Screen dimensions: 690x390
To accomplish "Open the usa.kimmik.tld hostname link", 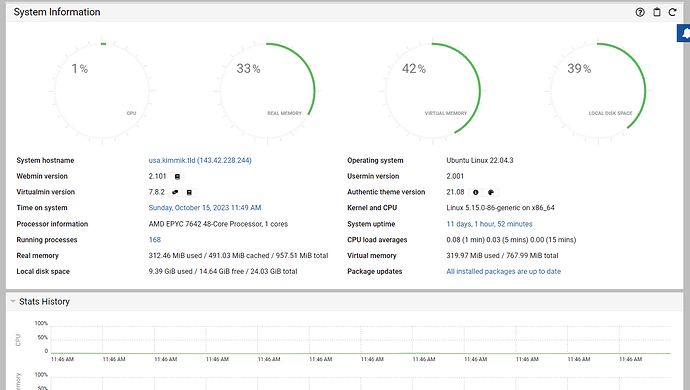I will coord(200,160).
